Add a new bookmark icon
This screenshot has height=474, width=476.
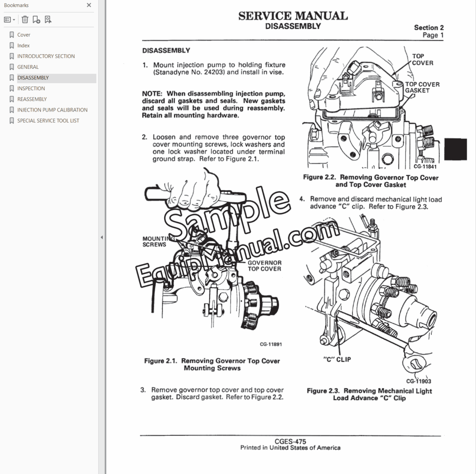tap(36, 20)
